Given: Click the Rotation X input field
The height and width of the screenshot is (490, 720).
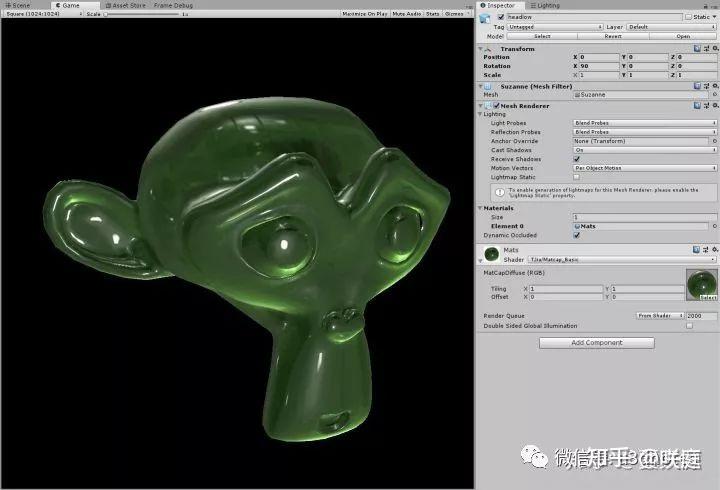Looking at the screenshot, I should coord(599,66).
